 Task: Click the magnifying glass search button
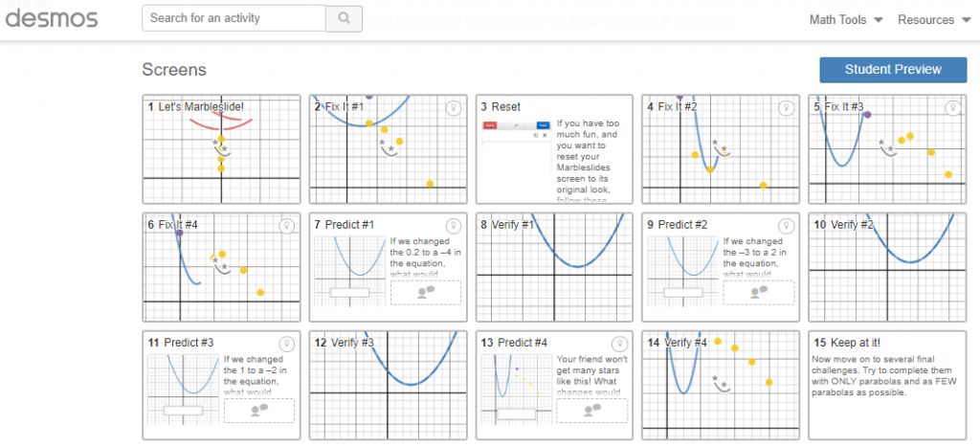point(345,19)
